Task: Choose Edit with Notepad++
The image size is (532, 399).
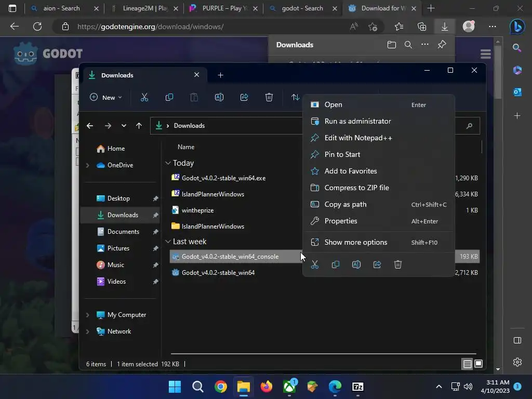Action: click(378, 138)
